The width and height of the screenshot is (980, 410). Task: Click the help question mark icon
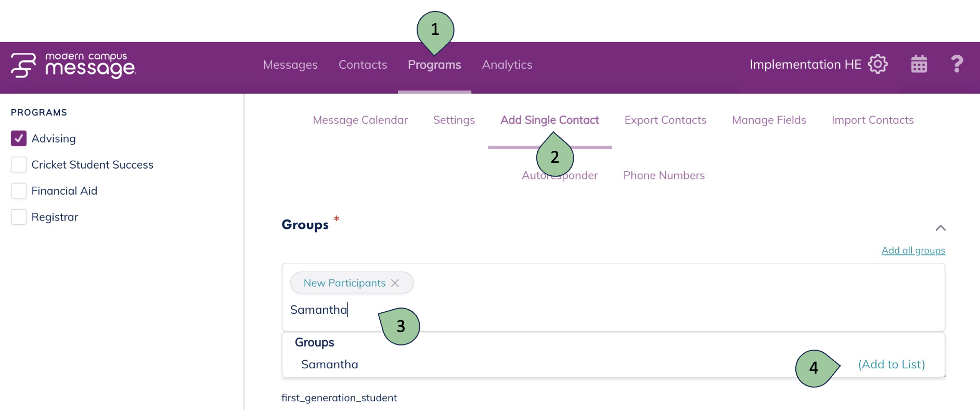point(956,64)
